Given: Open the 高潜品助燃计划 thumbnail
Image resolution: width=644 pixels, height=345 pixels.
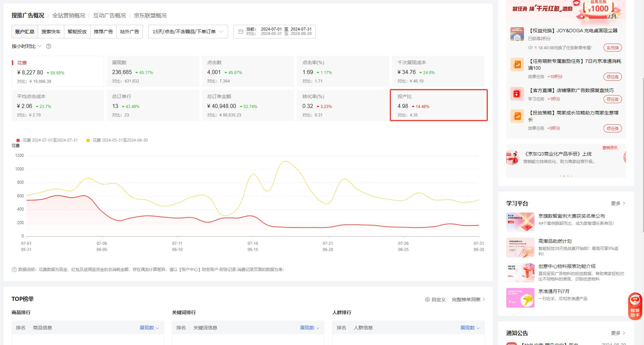Looking at the screenshot, I should pyautogui.click(x=520, y=247).
